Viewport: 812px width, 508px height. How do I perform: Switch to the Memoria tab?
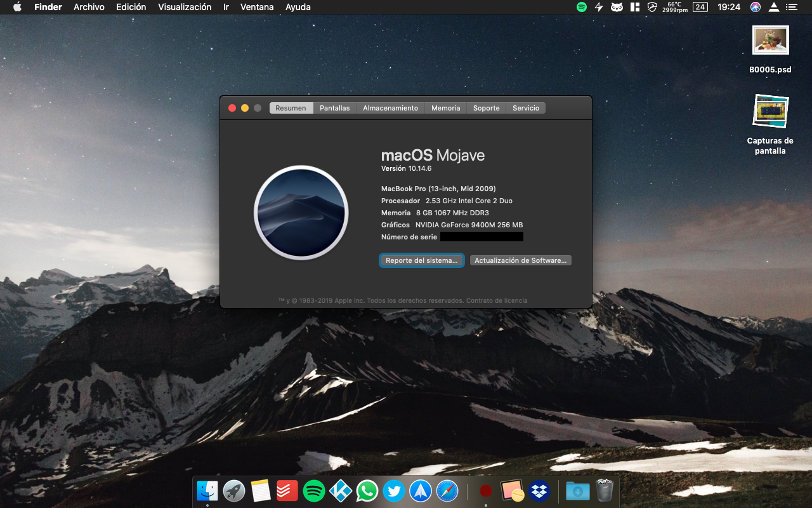click(445, 108)
